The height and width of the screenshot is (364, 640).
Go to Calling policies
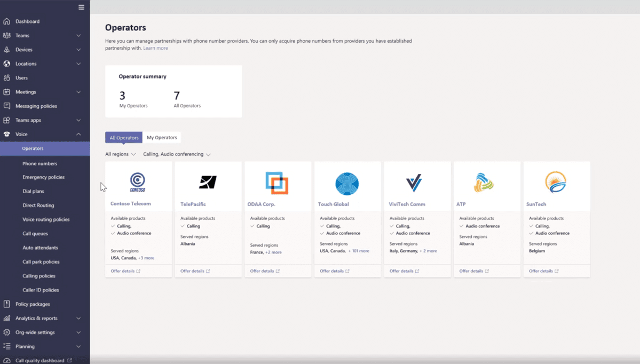(x=39, y=276)
